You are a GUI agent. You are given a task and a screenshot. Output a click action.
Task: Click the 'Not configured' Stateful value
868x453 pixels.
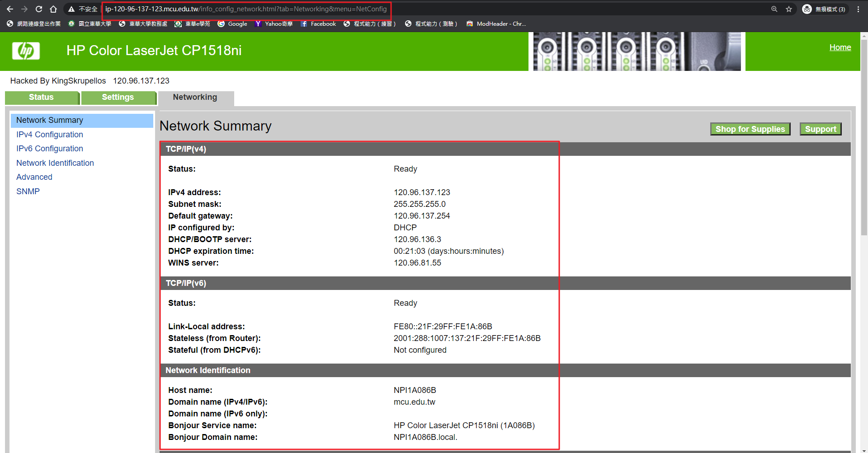coord(420,350)
